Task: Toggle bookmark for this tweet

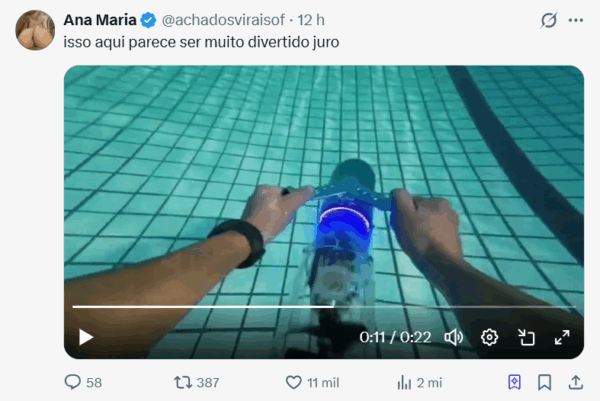Action: click(x=544, y=382)
